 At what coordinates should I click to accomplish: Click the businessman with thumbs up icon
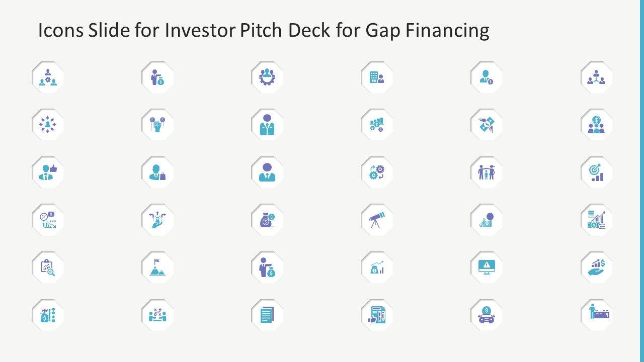(48, 172)
